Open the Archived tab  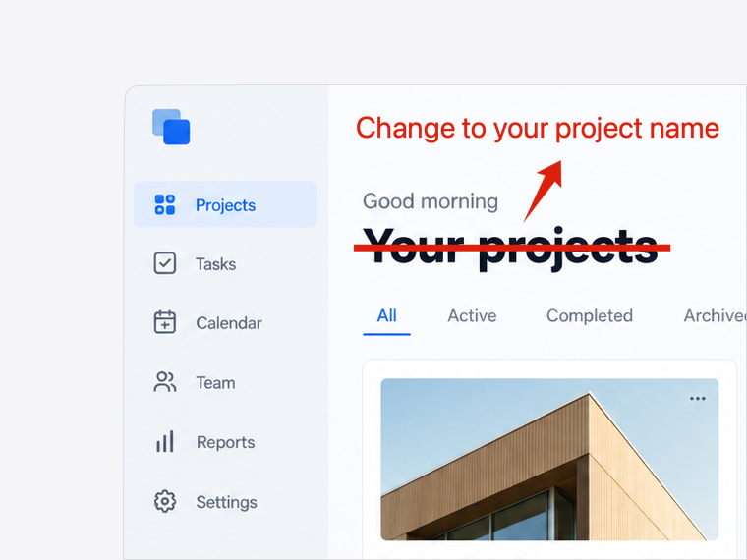716,315
